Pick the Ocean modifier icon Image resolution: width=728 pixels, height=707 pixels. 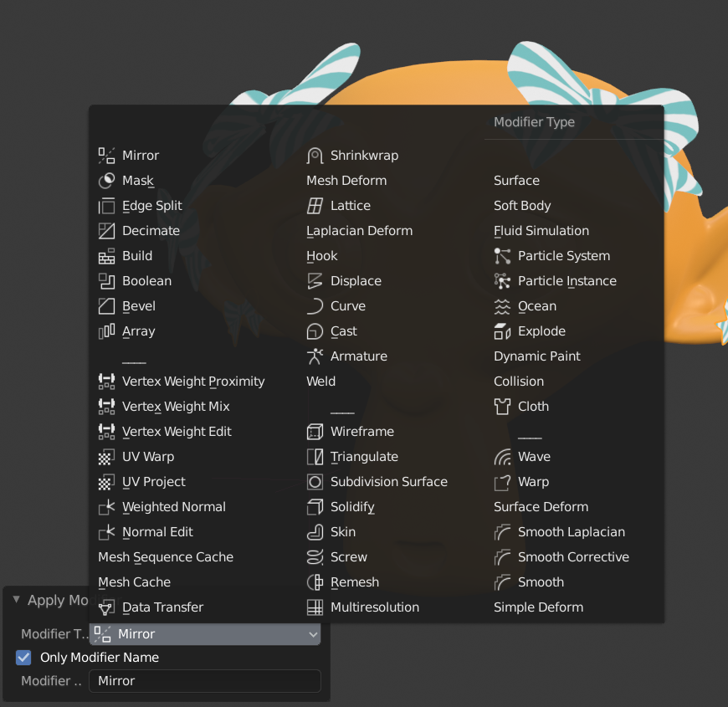point(502,306)
